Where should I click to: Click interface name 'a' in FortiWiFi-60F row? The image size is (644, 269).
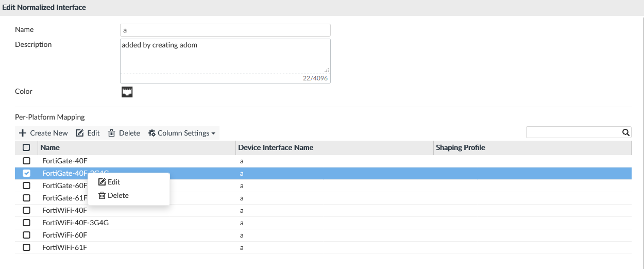242,236
